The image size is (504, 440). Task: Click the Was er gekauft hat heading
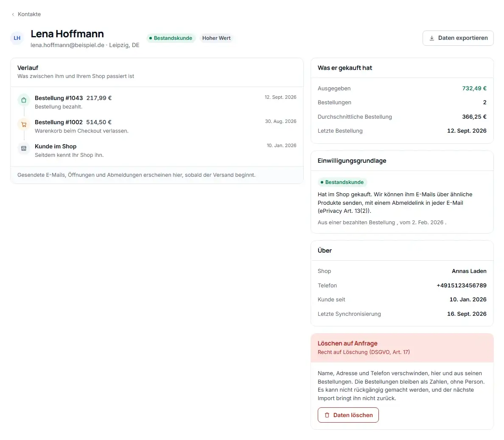pyautogui.click(x=345, y=68)
